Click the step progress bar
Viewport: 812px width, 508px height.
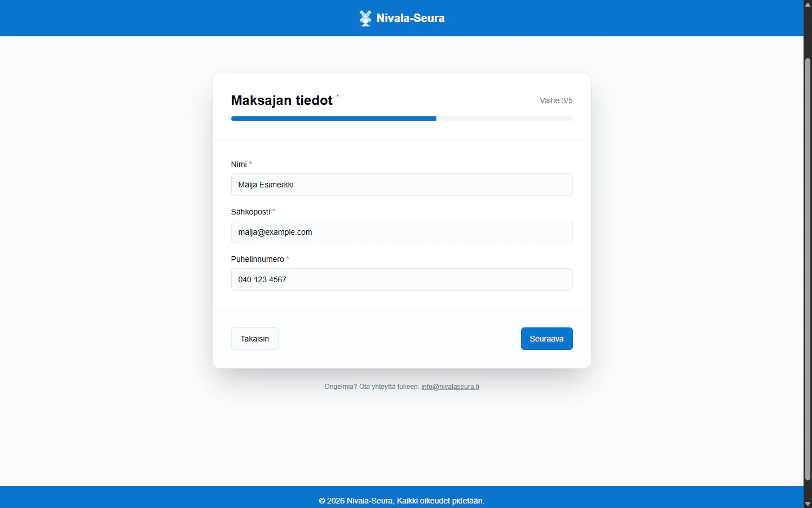tap(401, 119)
